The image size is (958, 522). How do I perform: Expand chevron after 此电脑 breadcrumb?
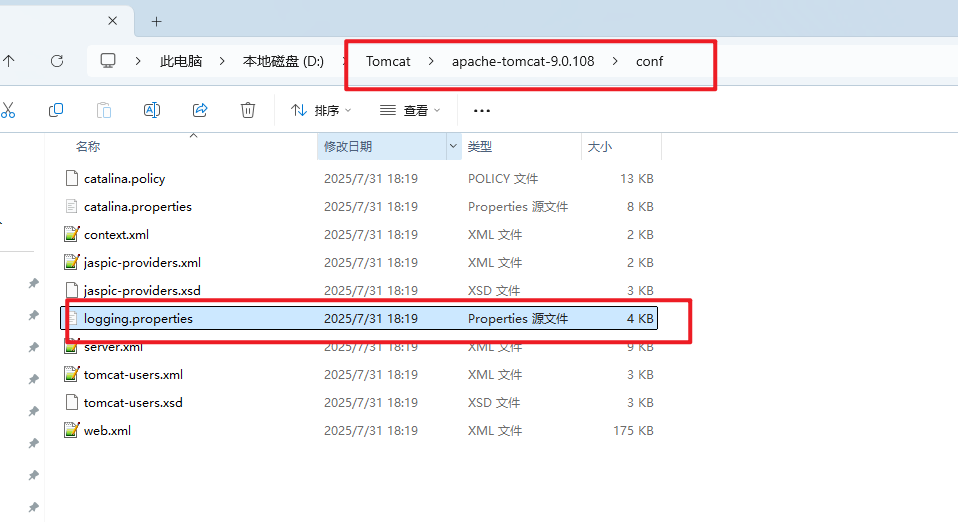point(222,61)
